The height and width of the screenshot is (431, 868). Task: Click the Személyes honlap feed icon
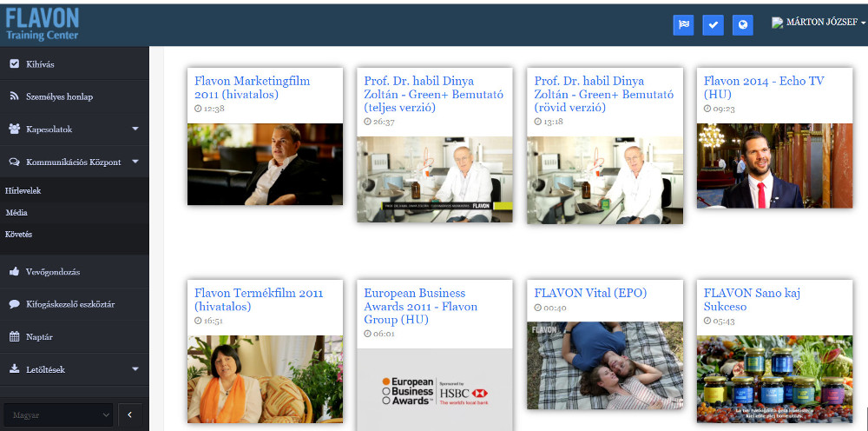coord(15,96)
